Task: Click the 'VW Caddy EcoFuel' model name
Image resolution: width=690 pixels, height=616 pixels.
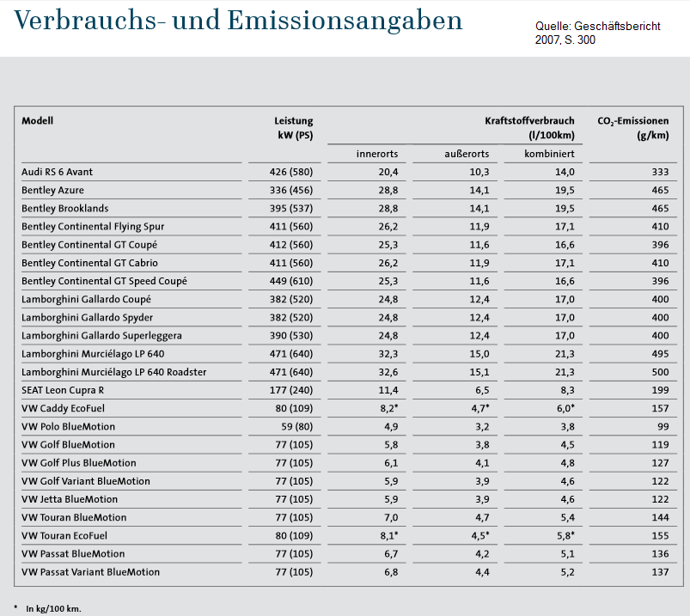Action: pos(64,409)
